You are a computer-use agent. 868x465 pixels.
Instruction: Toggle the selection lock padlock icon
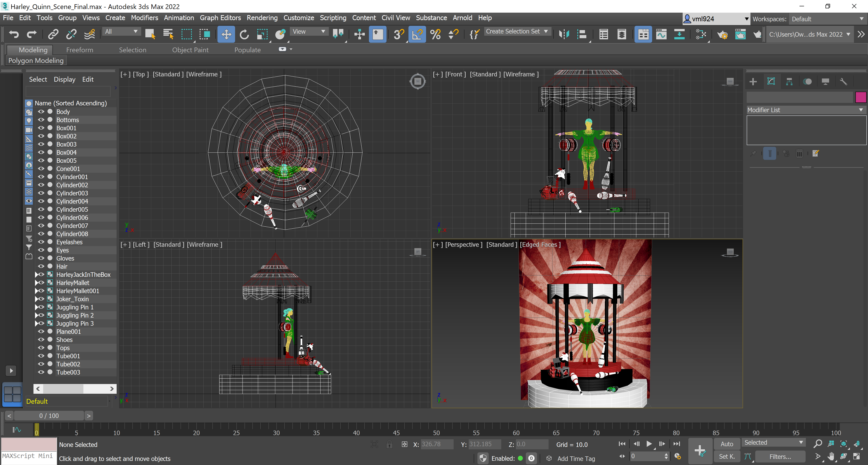click(389, 444)
